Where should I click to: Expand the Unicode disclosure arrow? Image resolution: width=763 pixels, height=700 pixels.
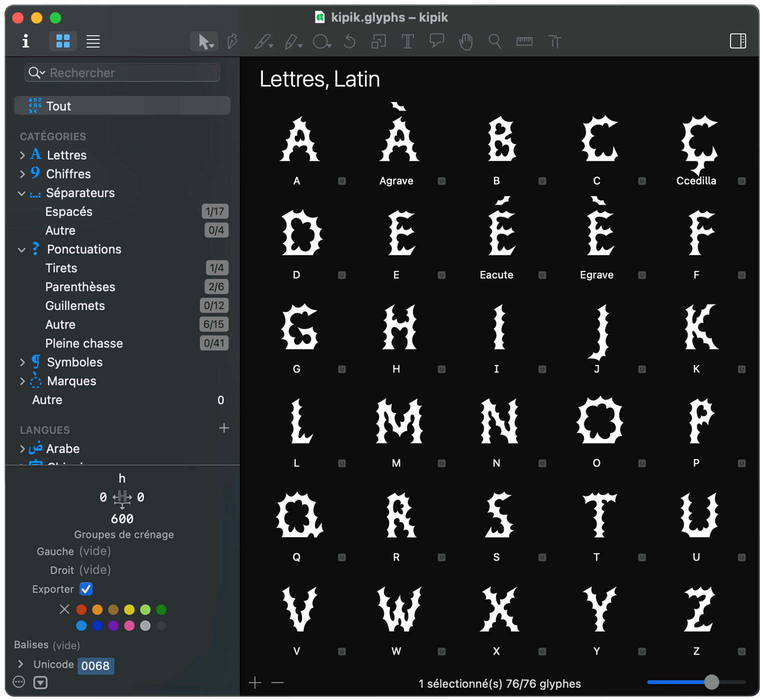[20, 664]
